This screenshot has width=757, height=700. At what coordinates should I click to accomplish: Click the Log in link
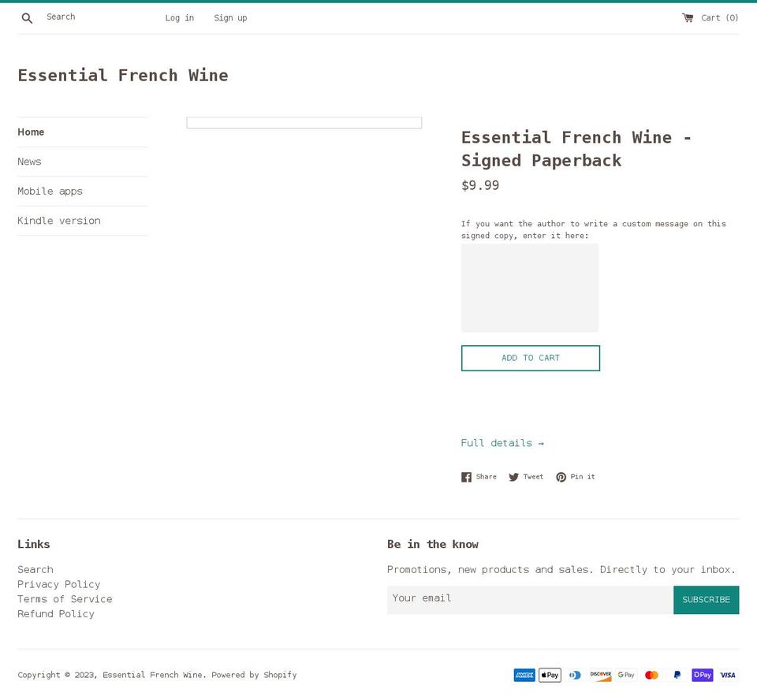click(180, 18)
